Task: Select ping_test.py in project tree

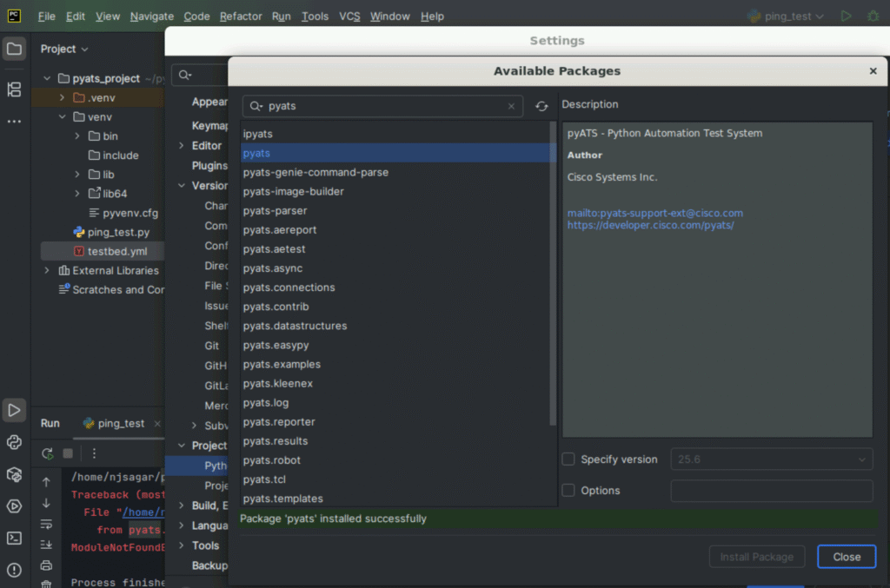Action: pos(112,232)
